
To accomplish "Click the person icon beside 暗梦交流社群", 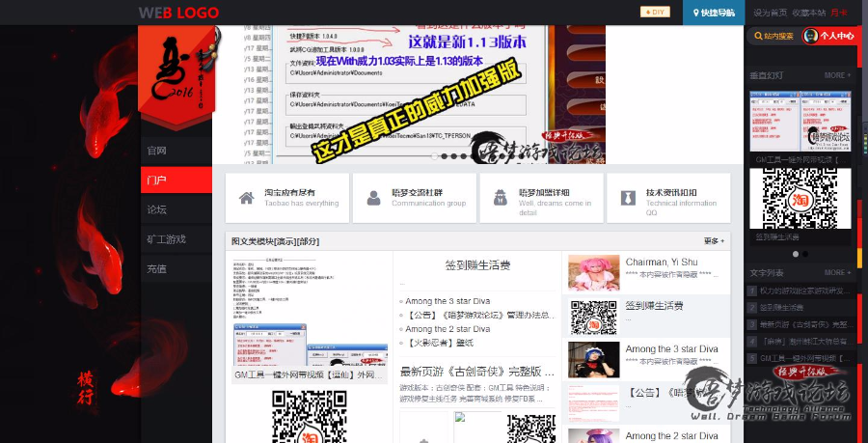I will (x=373, y=198).
